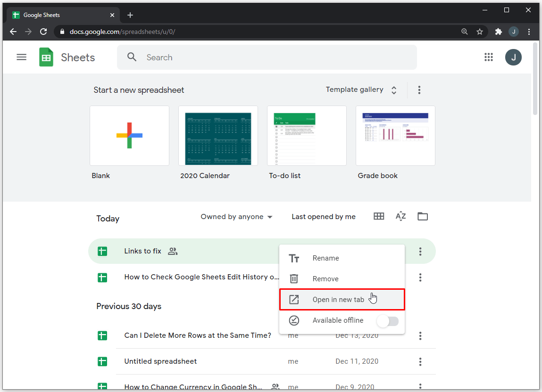
Task: Open more options for Links to fix
Action: coord(420,252)
